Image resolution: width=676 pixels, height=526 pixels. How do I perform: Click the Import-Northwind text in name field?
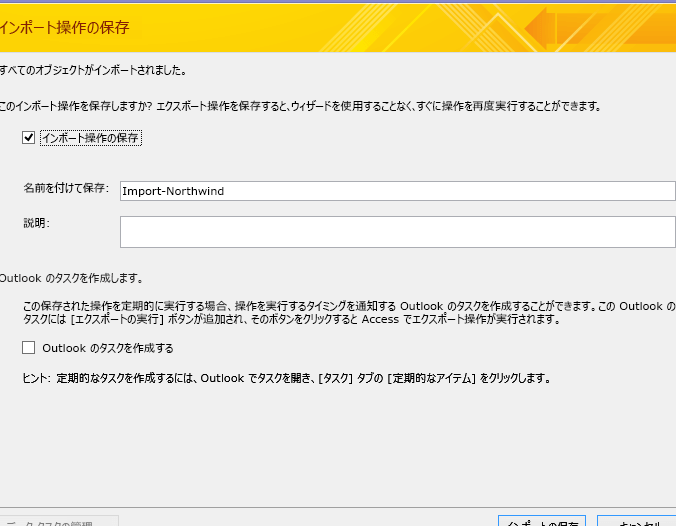point(172,191)
